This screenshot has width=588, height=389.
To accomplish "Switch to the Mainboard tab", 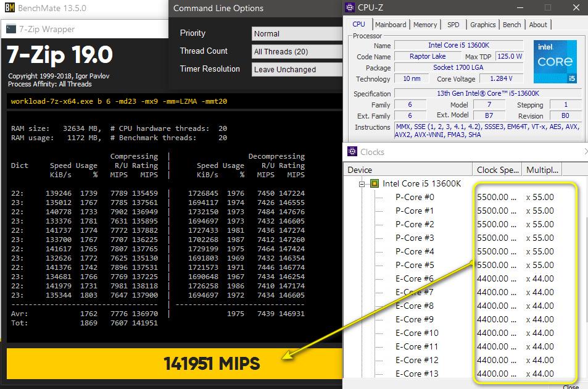I will (x=391, y=25).
